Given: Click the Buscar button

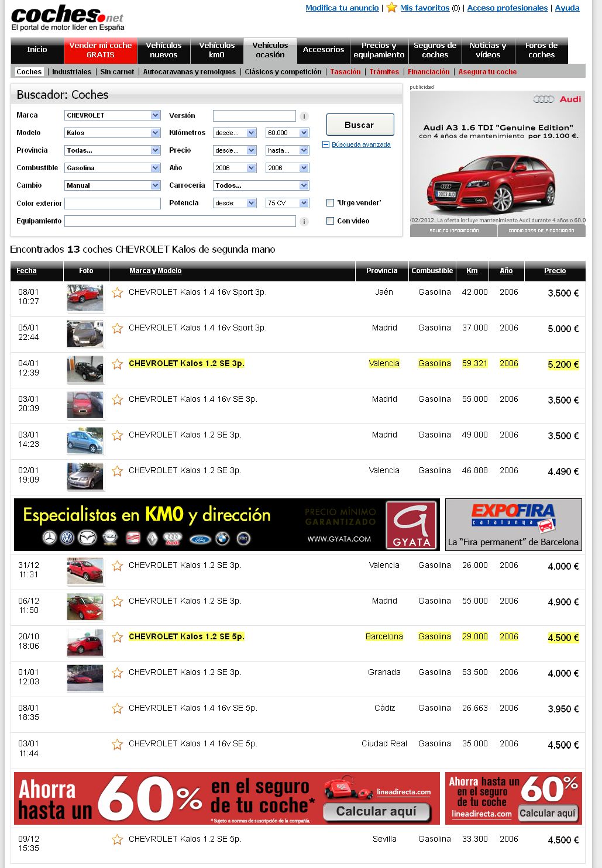Looking at the screenshot, I should [360, 125].
